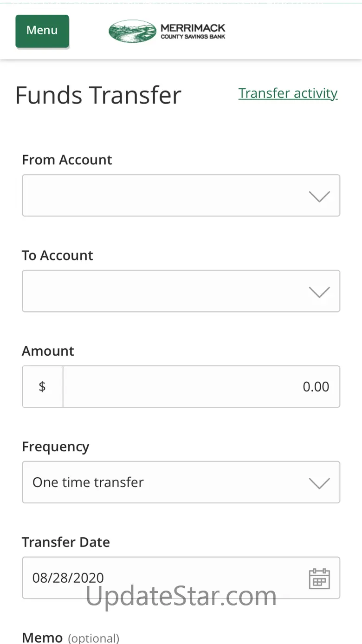Click the Merrimack County Savings Bank logo
362x644 pixels.
point(167,31)
